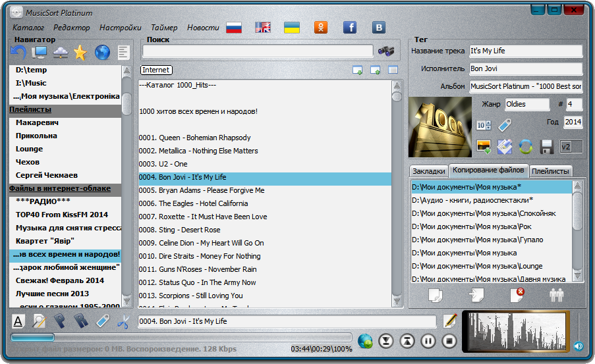
Task: Click the tag icon in bottom toolbar
Action: (102, 321)
